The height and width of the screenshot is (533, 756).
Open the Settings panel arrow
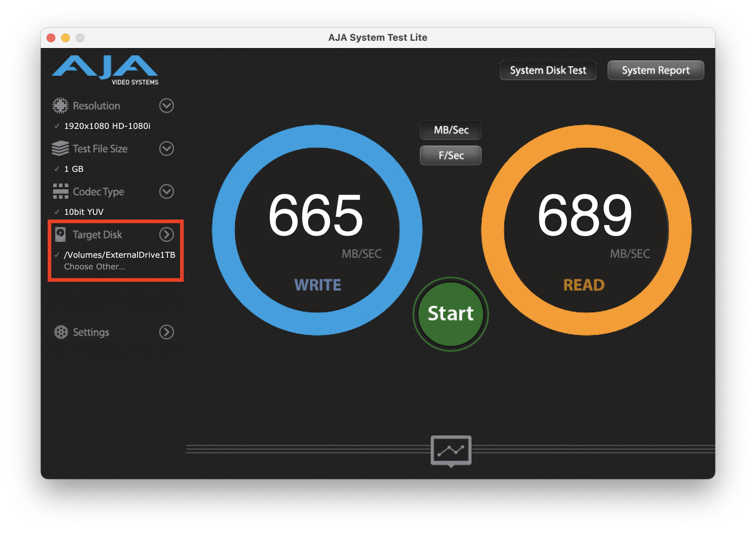(166, 332)
